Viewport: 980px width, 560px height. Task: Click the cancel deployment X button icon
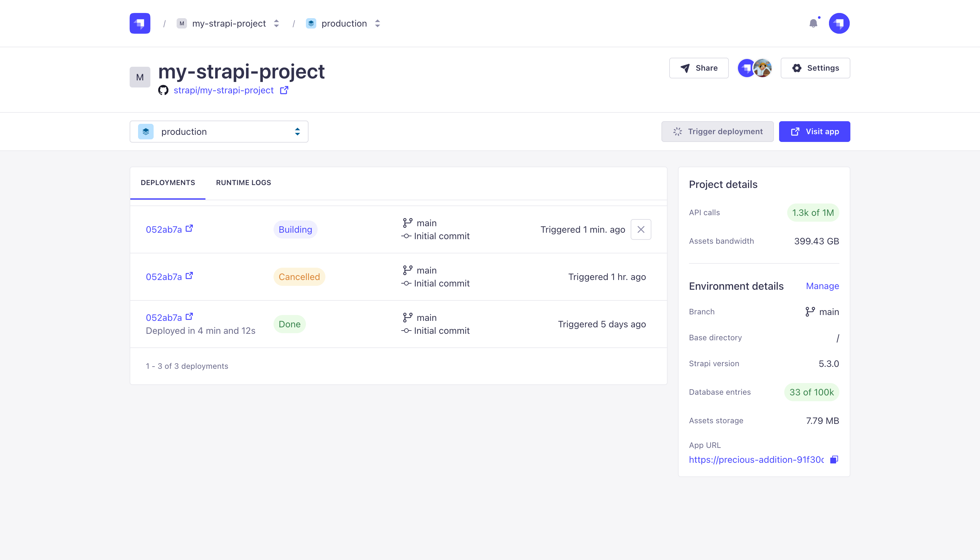point(641,229)
